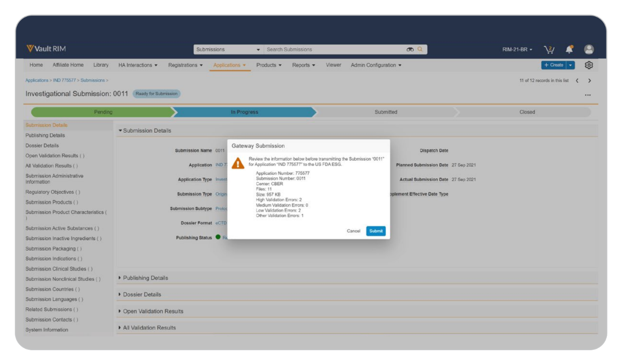This screenshot has height=364, width=618.
Task: Open the Viewer tab
Action: pos(334,65)
